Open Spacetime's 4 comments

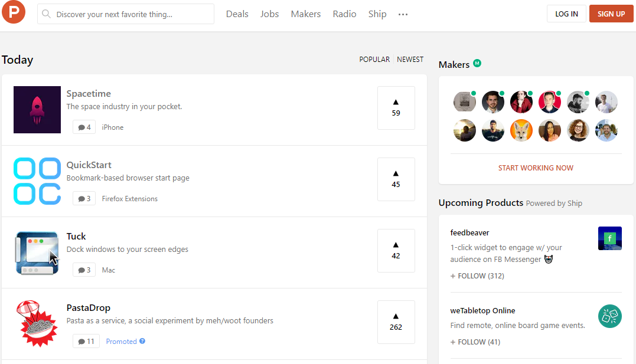84,127
